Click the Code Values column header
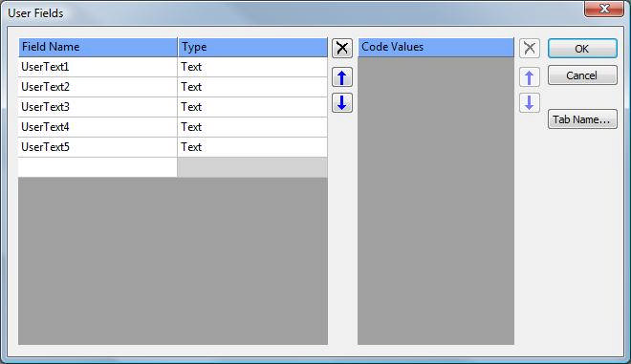Viewport: 631px width, 364px height. (436, 47)
